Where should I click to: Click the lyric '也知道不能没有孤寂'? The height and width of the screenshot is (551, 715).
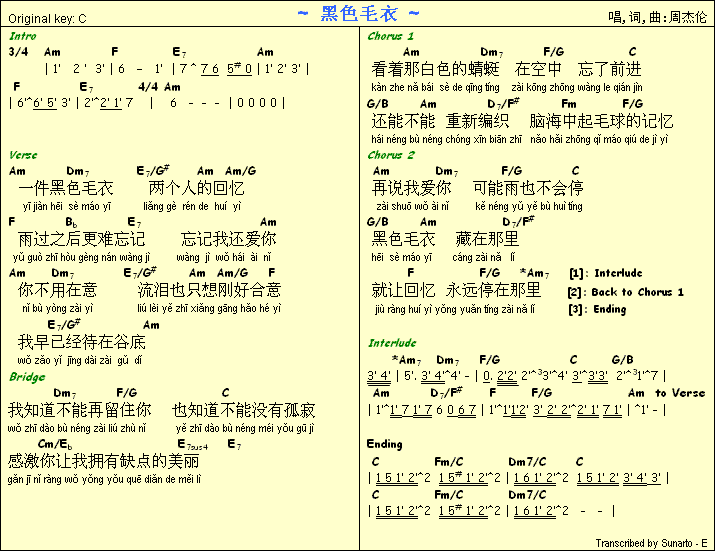coord(244,410)
